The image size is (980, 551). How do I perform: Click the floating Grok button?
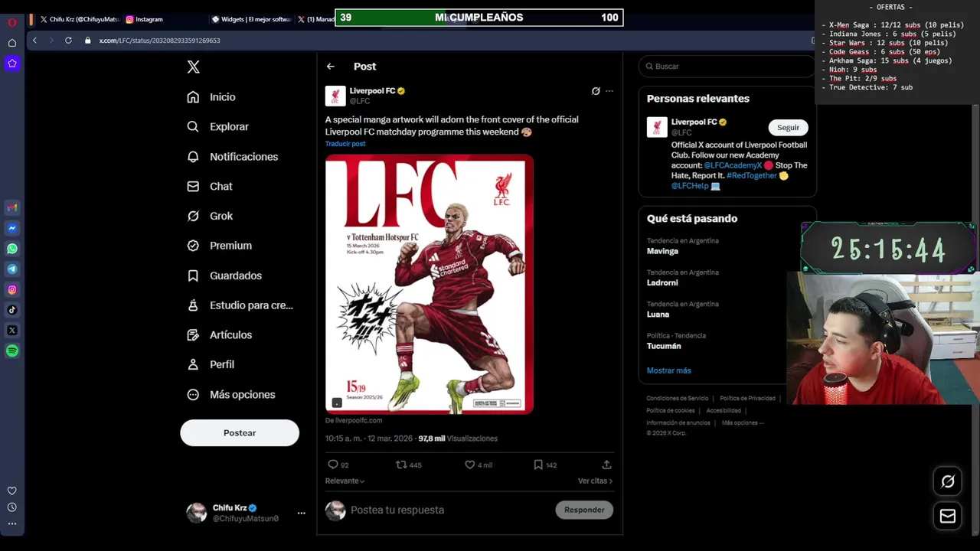pos(948,481)
